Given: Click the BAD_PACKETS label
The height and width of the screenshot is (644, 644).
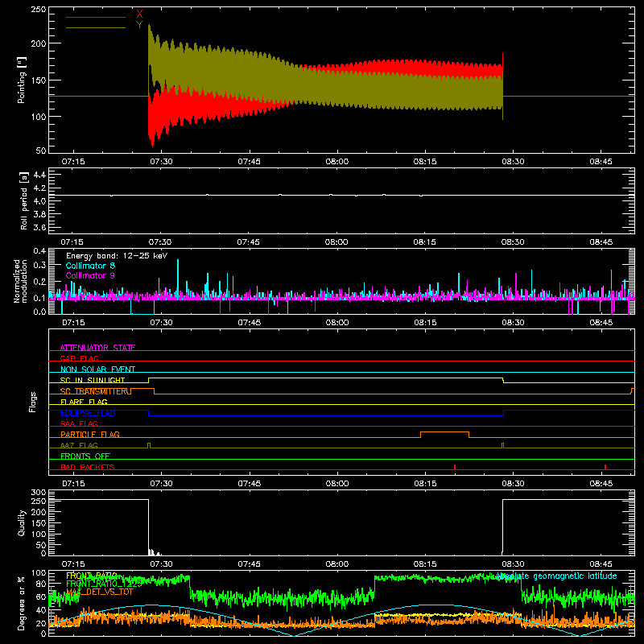Looking at the screenshot, I should pyautogui.click(x=88, y=467).
